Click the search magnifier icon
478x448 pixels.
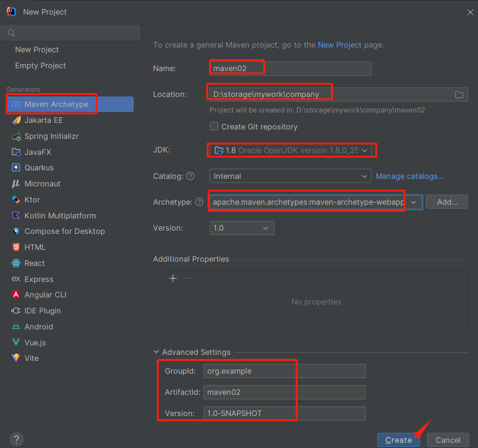[x=11, y=33]
